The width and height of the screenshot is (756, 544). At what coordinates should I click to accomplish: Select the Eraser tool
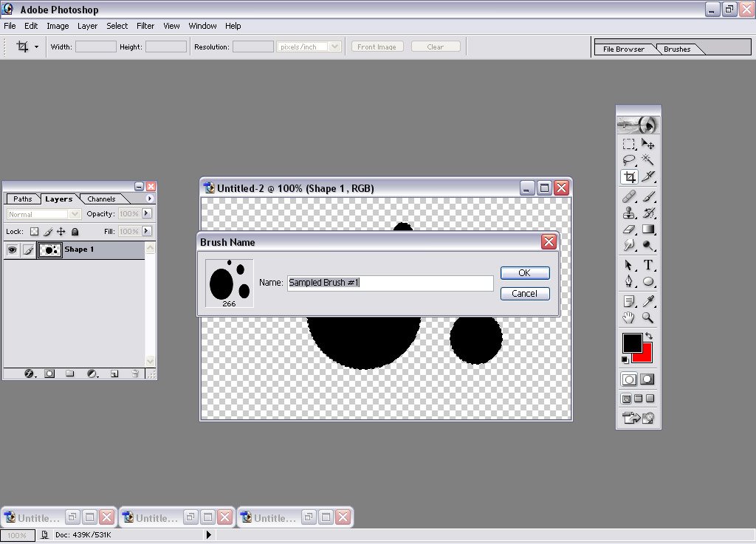coord(629,230)
